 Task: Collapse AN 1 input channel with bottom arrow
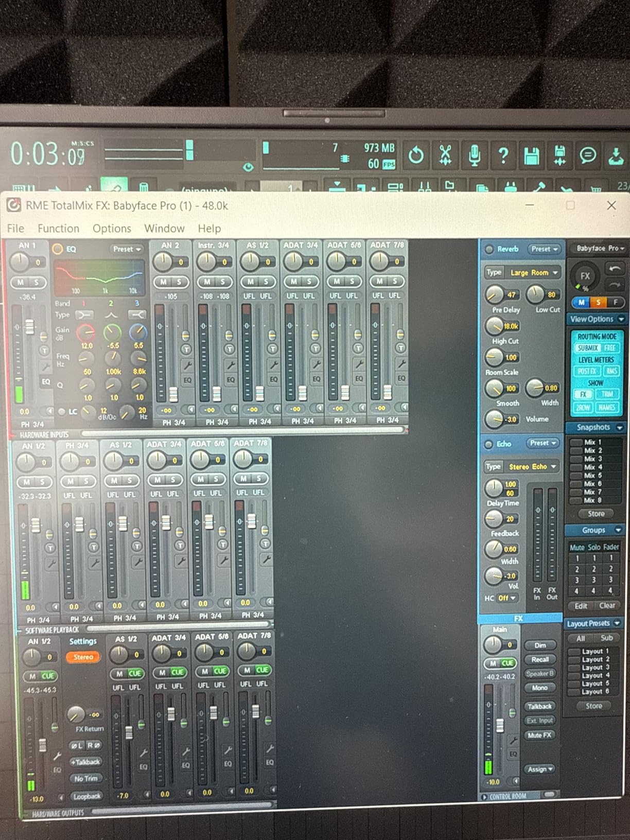click(49, 411)
